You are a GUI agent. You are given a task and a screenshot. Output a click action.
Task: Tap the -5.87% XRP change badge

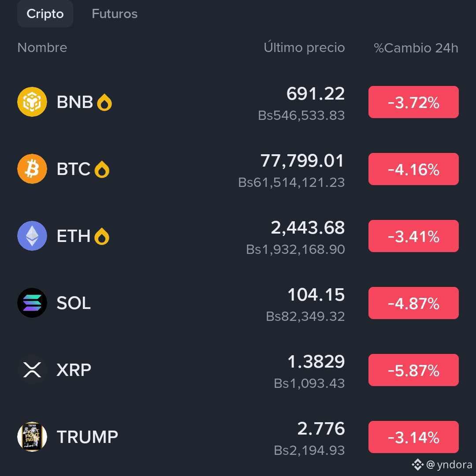[413, 370]
